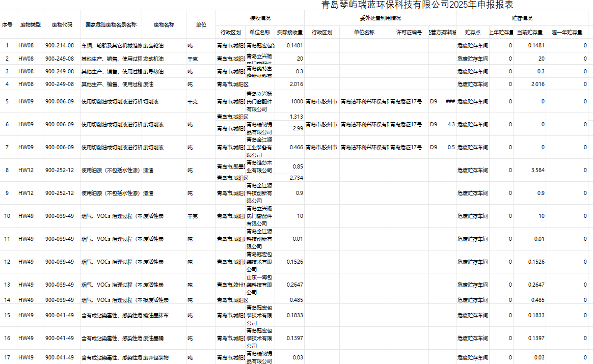The height and width of the screenshot is (364, 593).
Task: Click the 废物名称 column header
Action: point(164,25)
